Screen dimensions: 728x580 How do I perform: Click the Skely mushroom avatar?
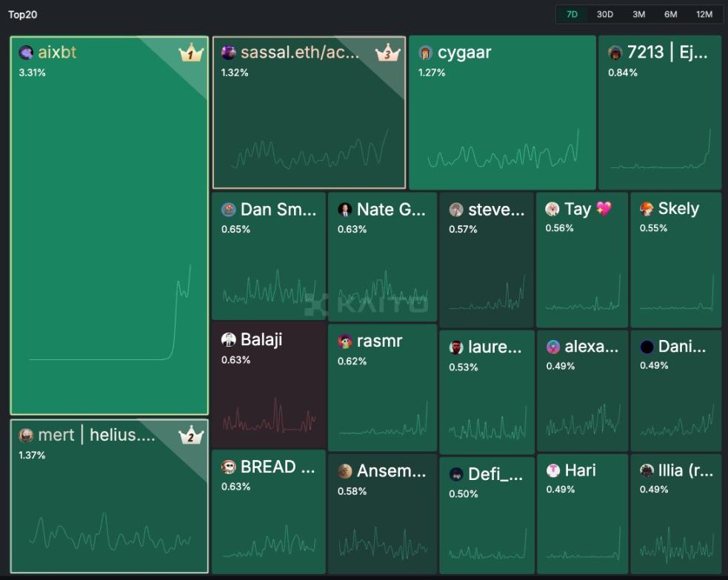tap(647, 208)
